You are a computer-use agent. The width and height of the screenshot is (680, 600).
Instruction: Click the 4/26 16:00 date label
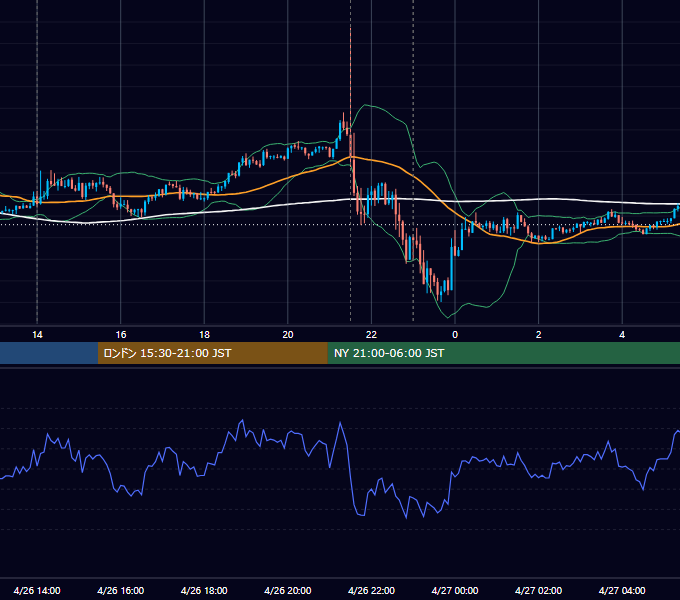tap(121, 590)
